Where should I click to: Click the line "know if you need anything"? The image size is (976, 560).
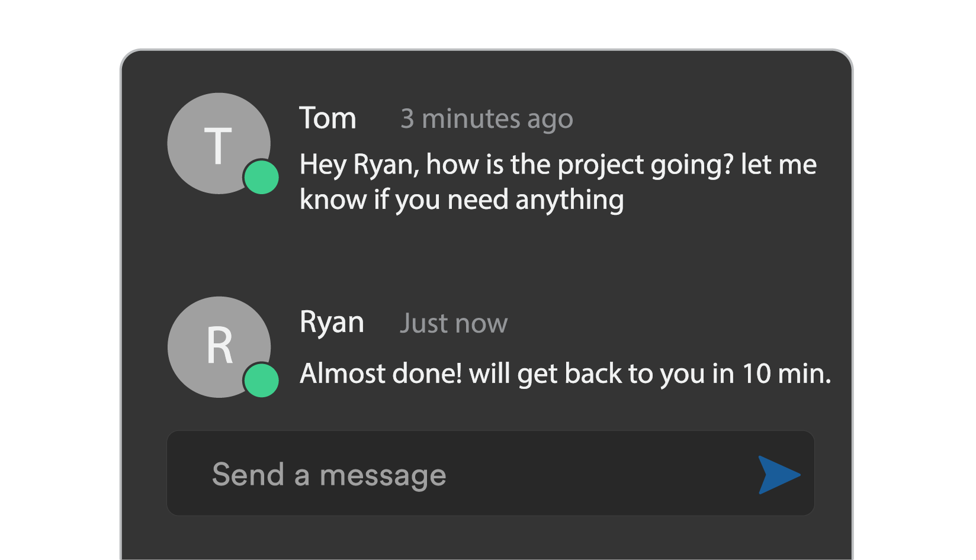(461, 200)
